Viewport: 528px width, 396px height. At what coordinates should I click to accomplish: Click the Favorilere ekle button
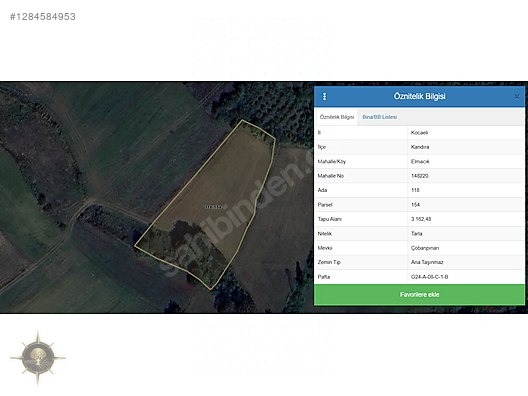click(419, 295)
